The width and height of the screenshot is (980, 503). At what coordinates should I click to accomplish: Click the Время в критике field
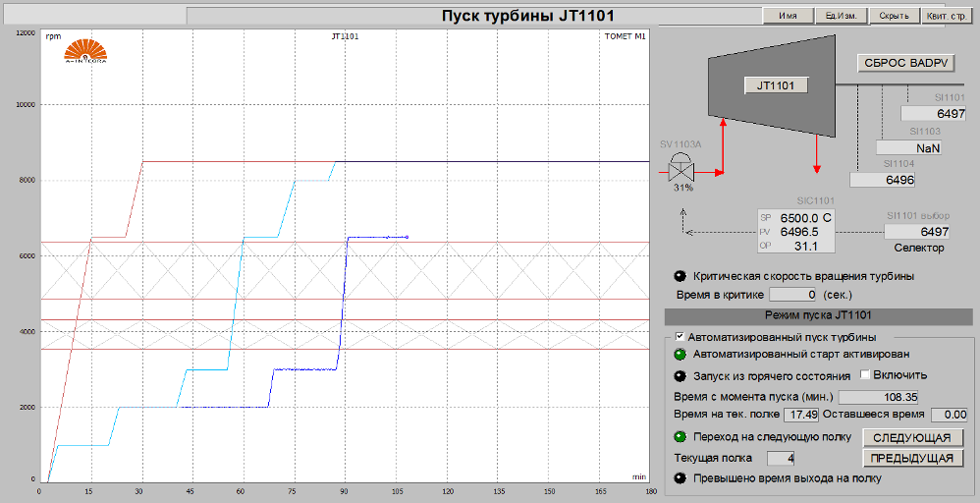(793, 295)
